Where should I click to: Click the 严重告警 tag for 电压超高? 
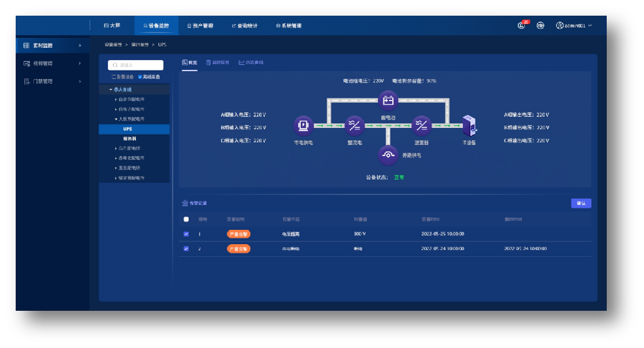tap(239, 234)
